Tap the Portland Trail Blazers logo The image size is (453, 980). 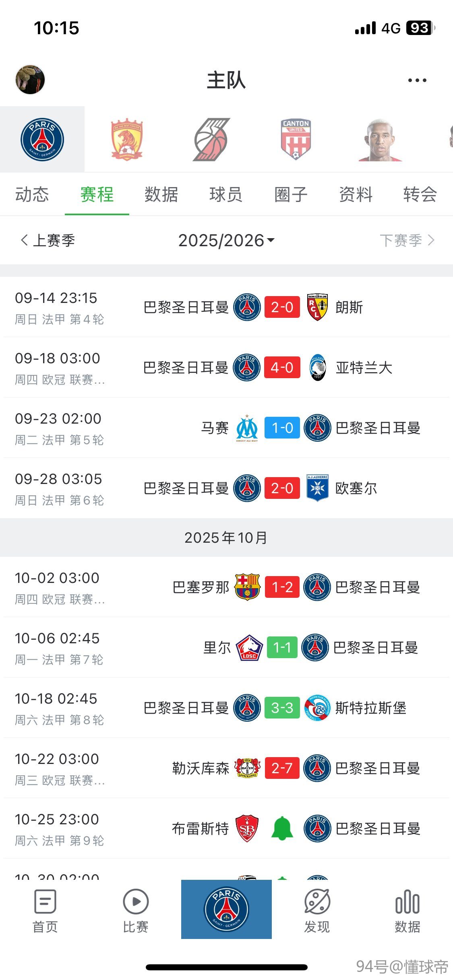tap(212, 139)
